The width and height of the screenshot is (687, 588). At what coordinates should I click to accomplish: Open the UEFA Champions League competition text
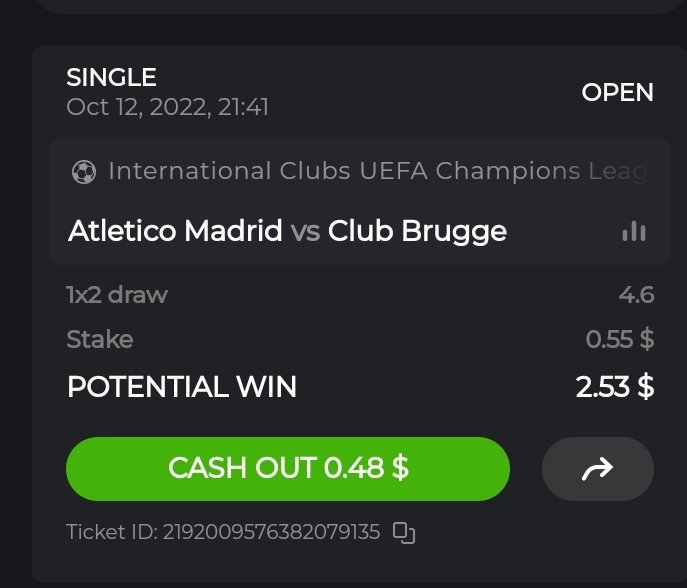376,171
